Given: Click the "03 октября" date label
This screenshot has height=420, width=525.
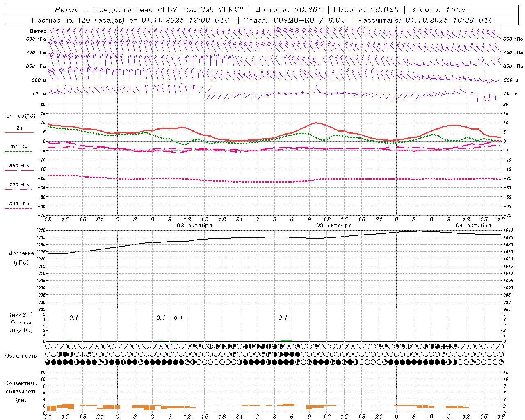Looking at the screenshot, I should (x=334, y=226).
